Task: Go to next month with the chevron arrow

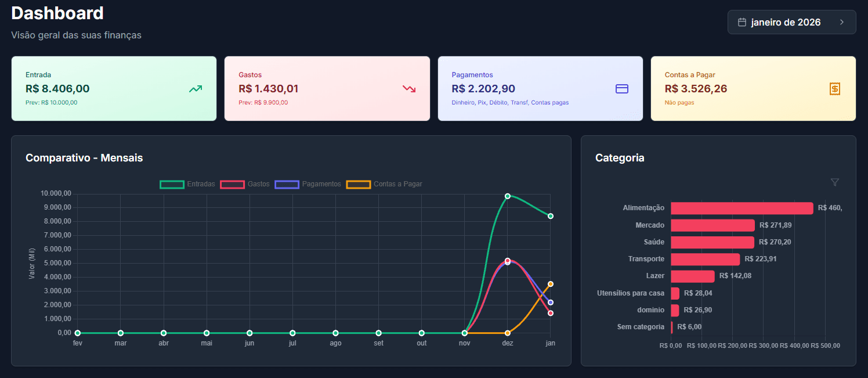Action: [x=842, y=22]
